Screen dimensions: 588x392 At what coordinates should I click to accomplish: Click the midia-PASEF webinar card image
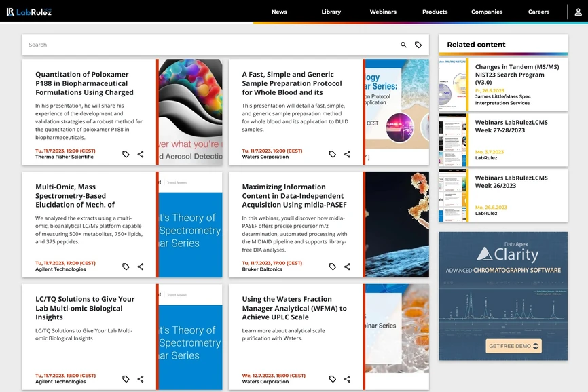tap(397, 224)
